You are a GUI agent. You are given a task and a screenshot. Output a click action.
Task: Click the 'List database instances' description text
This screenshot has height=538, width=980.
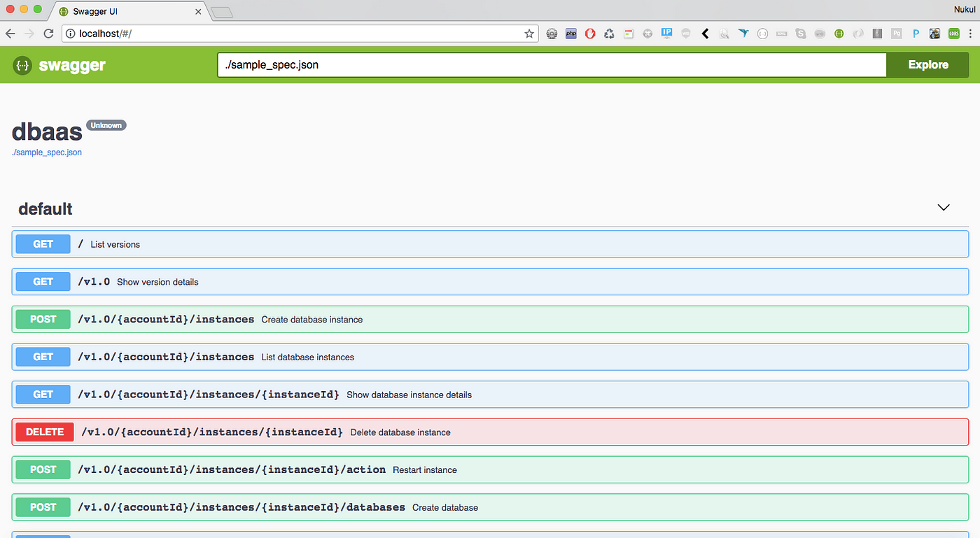(308, 358)
